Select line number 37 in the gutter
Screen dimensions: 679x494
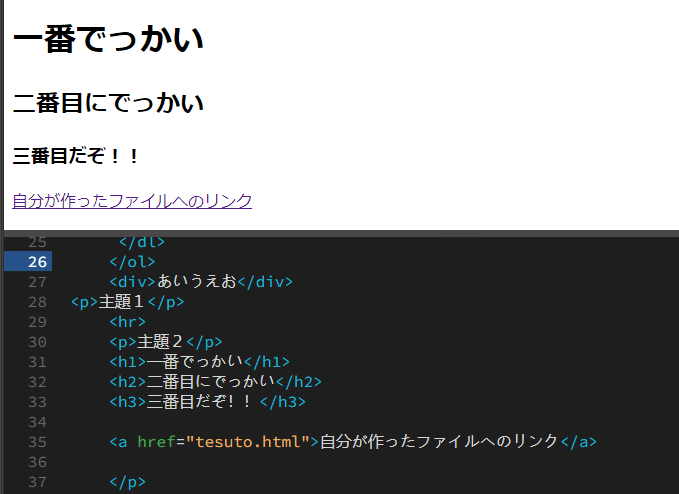37,482
